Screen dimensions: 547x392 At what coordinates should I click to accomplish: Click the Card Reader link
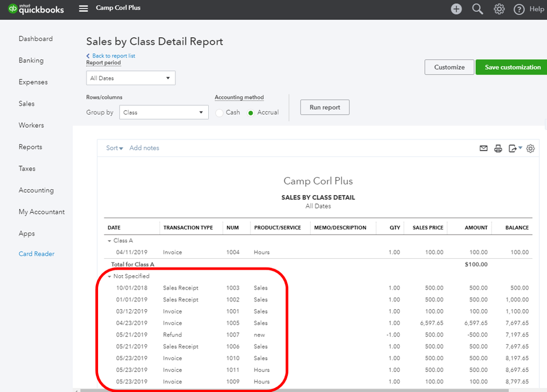point(37,254)
